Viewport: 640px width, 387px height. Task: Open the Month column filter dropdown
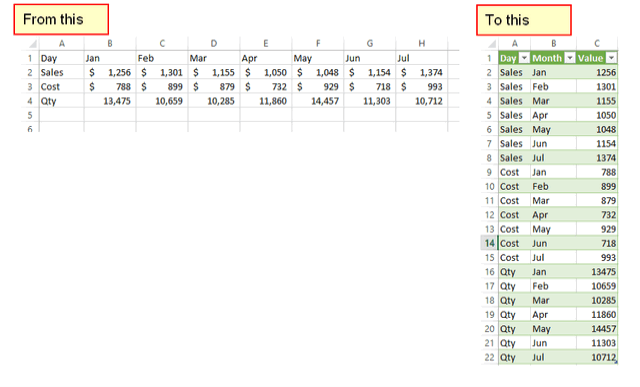pos(570,58)
